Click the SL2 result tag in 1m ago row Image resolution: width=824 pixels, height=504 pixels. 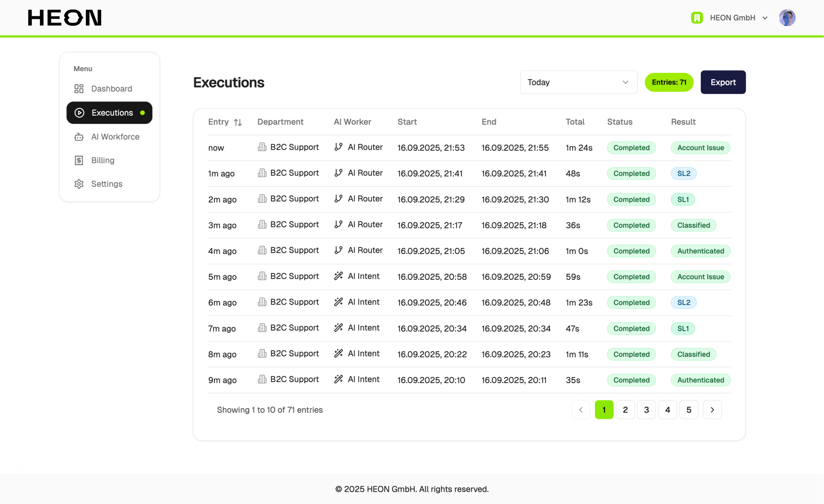pos(684,173)
